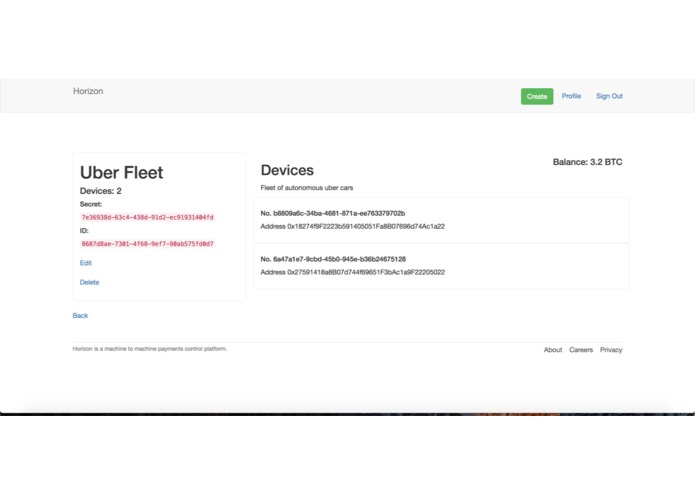Click the Horizon platform footer tagline
Image resolution: width=695 pixels, height=494 pixels.
pos(150,349)
